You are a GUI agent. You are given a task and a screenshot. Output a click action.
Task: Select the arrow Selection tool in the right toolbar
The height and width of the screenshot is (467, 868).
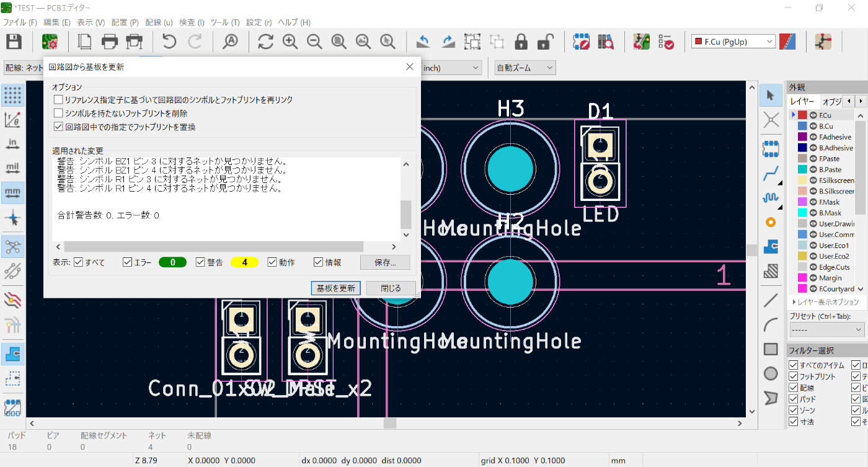[771, 96]
